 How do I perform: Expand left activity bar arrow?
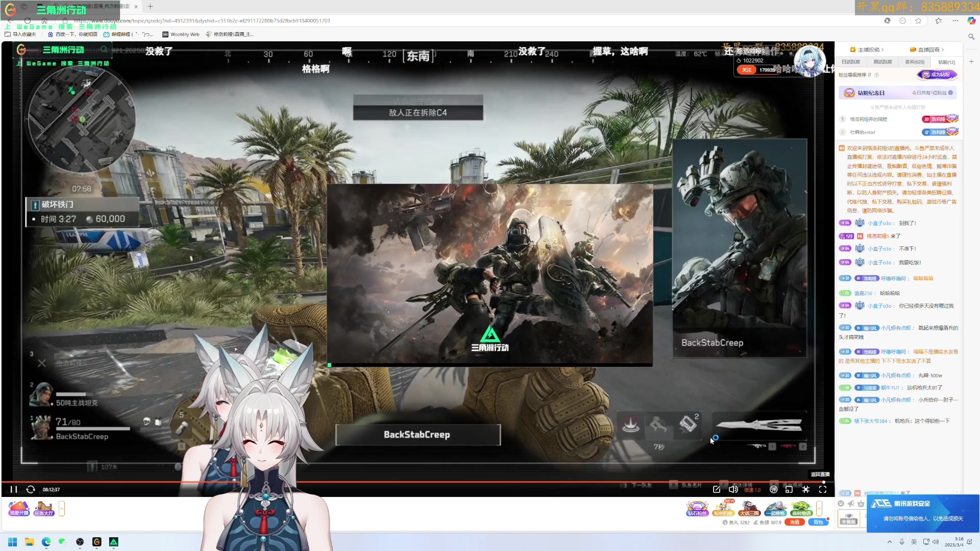[x=62, y=509]
